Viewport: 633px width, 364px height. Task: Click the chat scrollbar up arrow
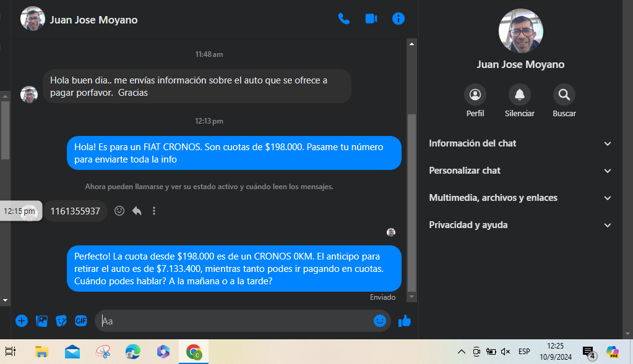[x=411, y=44]
